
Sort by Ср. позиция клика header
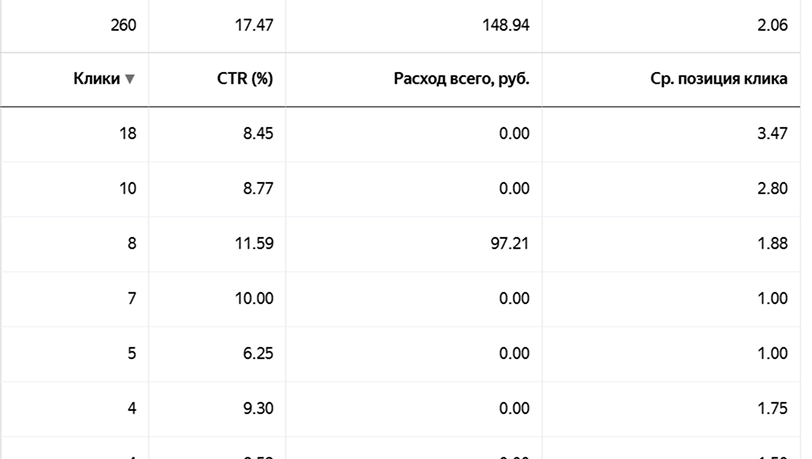pos(719,79)
